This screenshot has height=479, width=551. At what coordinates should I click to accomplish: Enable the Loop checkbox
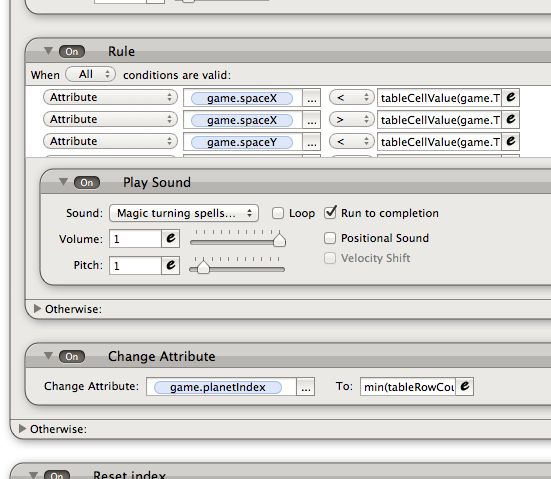click(278, 213)
